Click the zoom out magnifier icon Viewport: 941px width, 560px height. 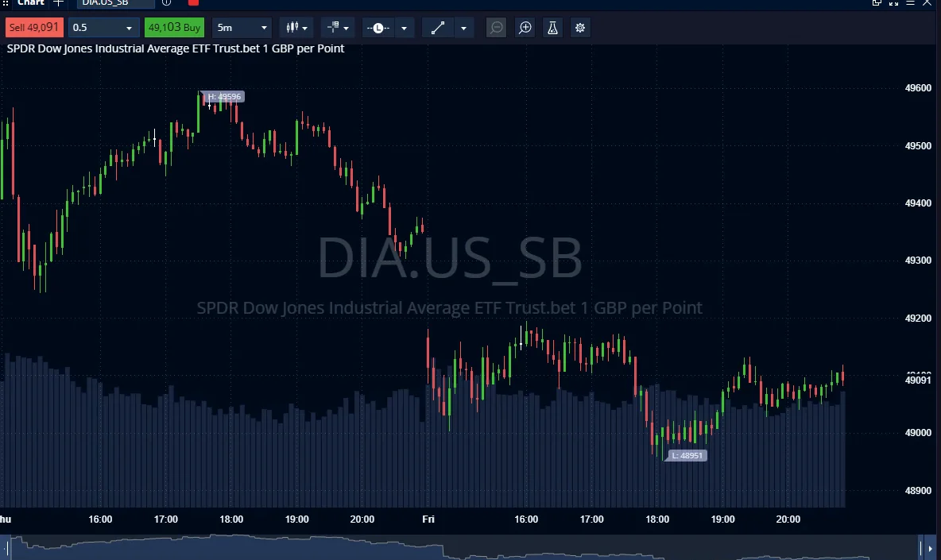pyautogui.click(x=496, y=28)
